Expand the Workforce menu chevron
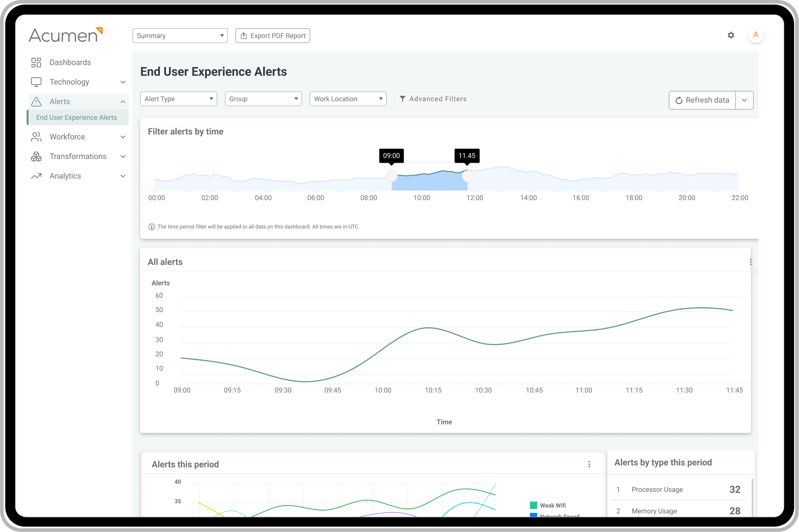Screen dimensions: 799x532 click(123, 137)
